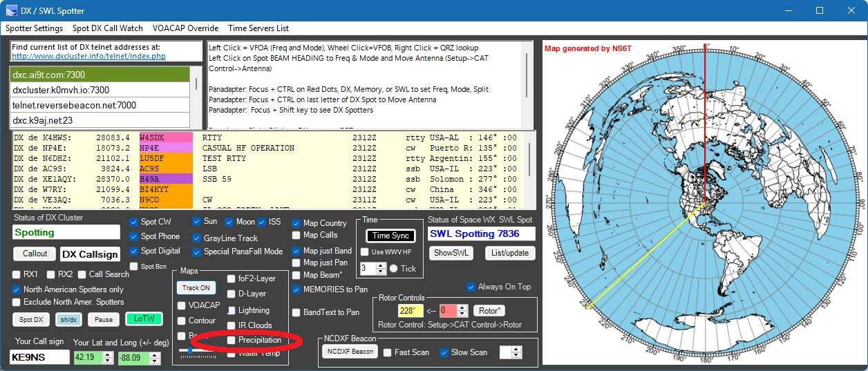Enable the IR Clouds map checkbox
This screenshot has width=868, height=371.
tap(231, 325)
